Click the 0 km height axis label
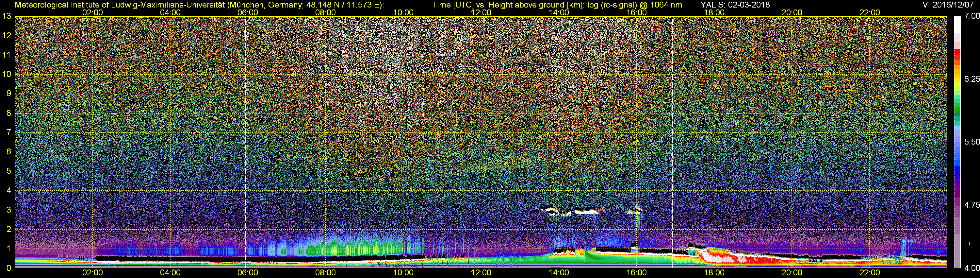 click(x=9, y=268)
